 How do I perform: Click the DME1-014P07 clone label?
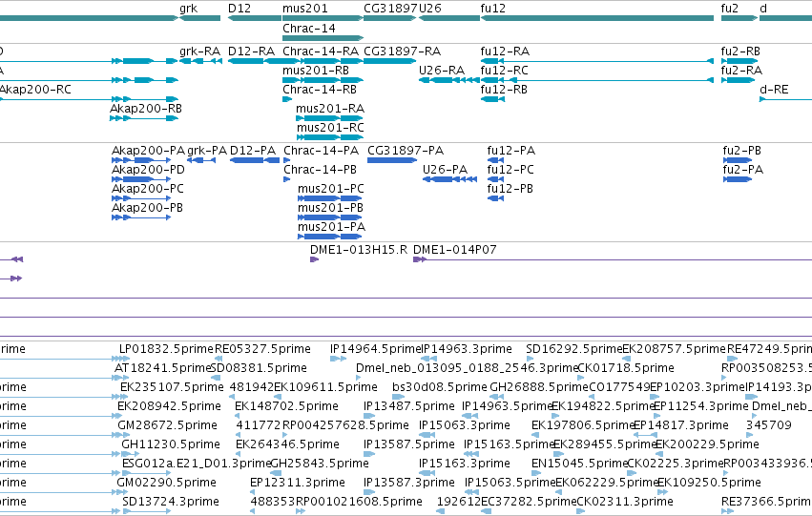[x=455, y=250]
